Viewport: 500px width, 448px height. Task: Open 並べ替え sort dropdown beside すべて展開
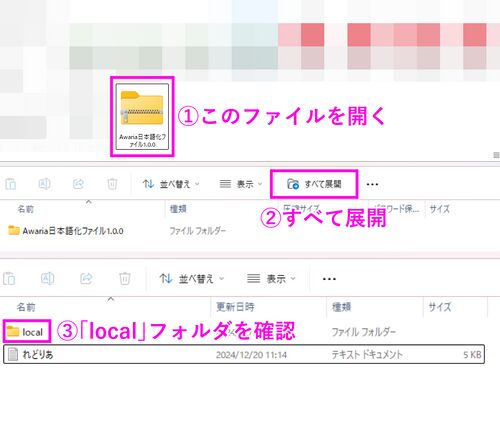171,184
